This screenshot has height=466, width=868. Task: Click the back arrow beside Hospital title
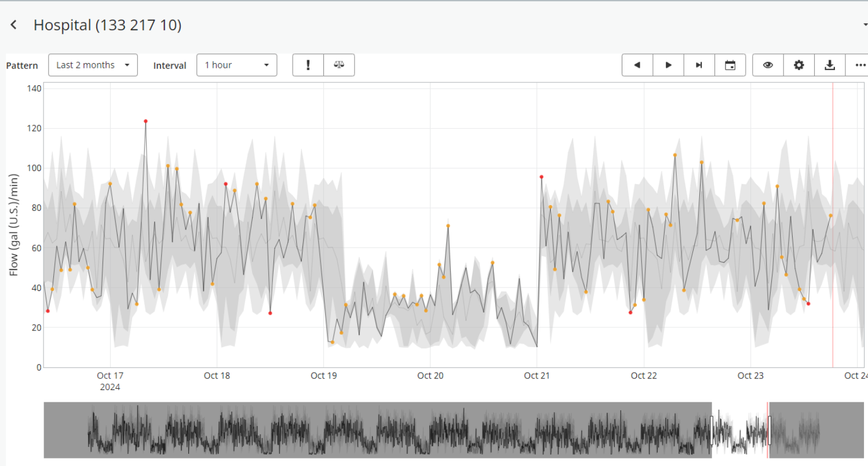coord(13,25)
